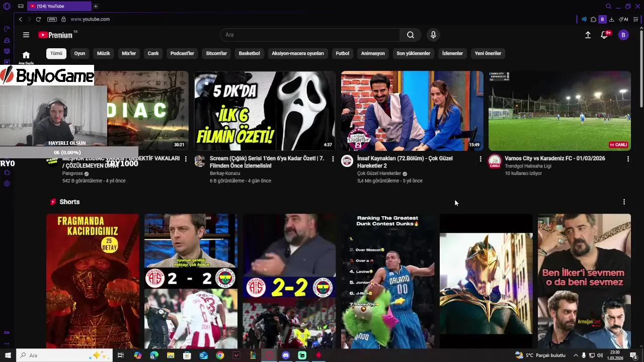The image size is (644, 362).
Task: Select the Mix'ler filter chip
Action: coord(129,53)
